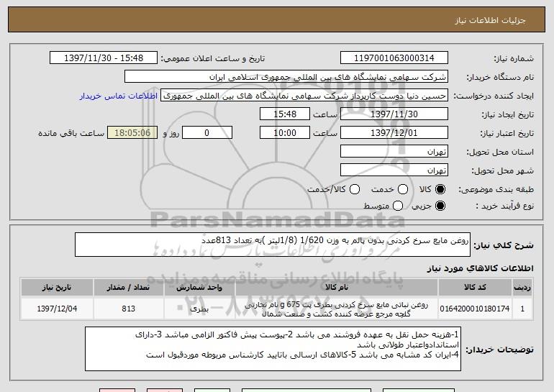Click the remaining time counter 18:05:06
Viewport: 554px width, 392px height.
(x=132, y=133)
